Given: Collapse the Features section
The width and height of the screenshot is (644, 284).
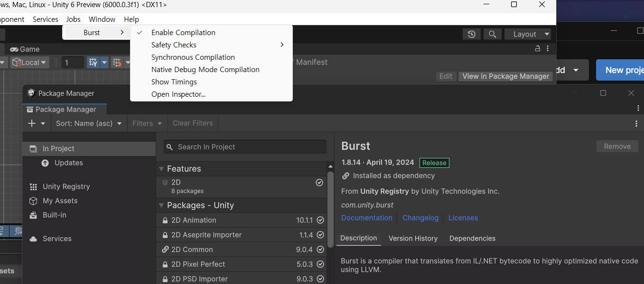Looking at the screenshot, I should coord(161,169).
